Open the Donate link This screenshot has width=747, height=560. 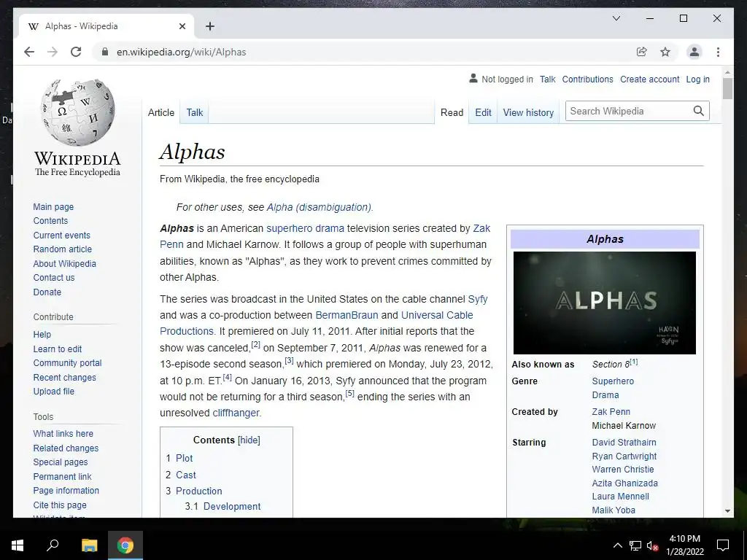pos(47,292)
